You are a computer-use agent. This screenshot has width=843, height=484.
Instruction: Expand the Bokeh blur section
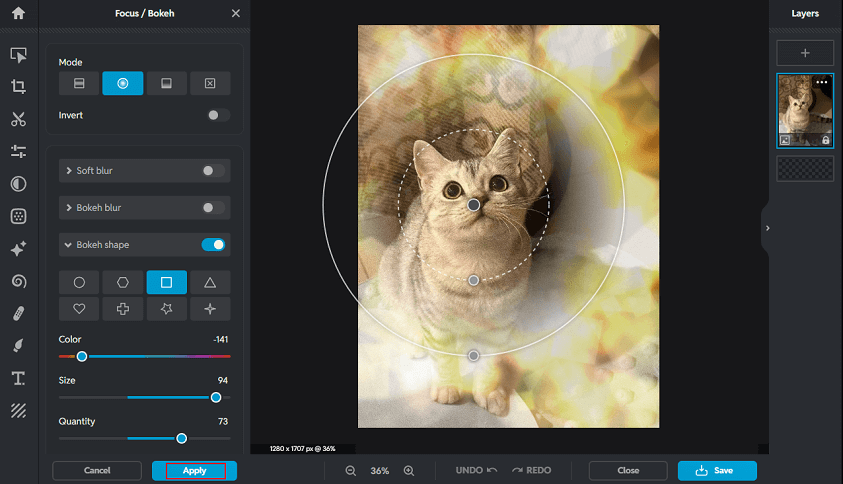[69, 208]
